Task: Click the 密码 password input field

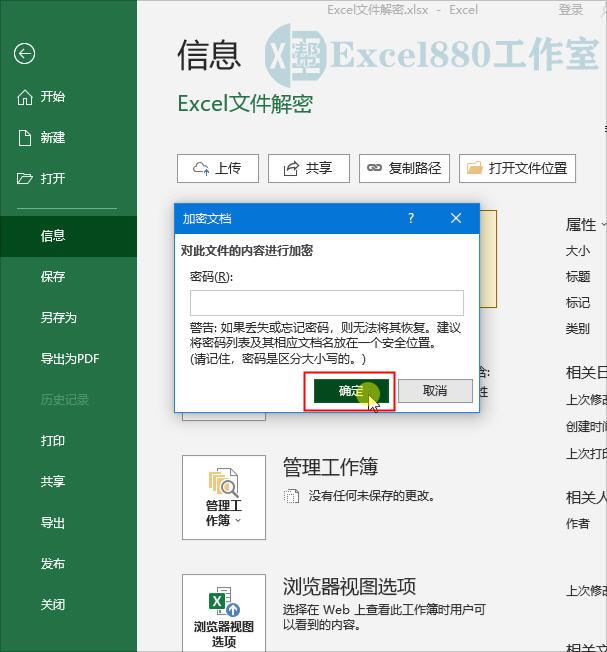Action: click(x=327, y=303)
